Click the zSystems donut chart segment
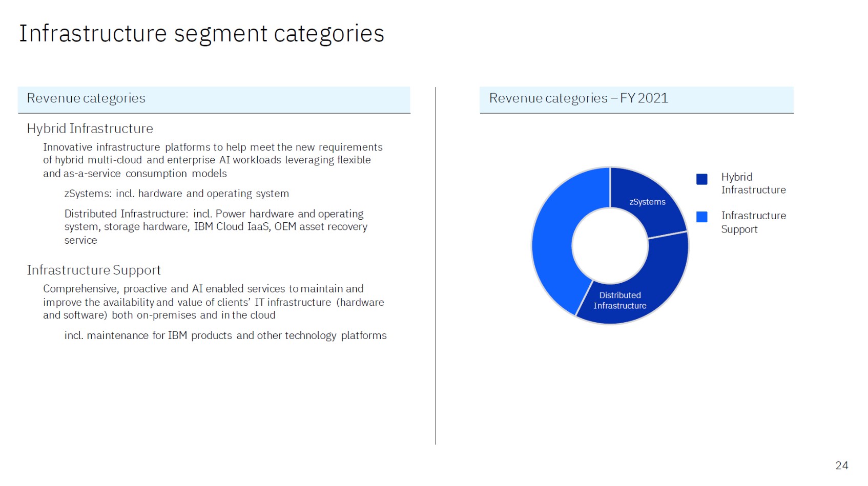 pyautogui.click(x=647, y=202)
